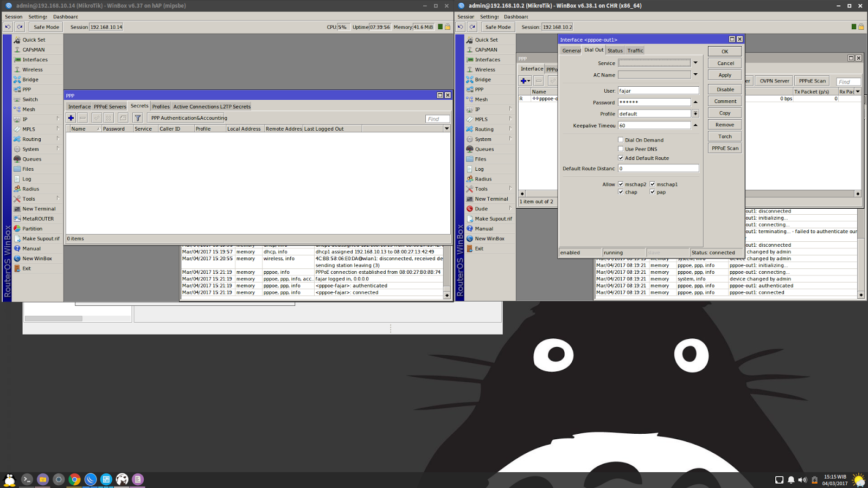Toggle mschap1 allow checkbox
This screenshot has height=488, width=868.
coord(653,184)
